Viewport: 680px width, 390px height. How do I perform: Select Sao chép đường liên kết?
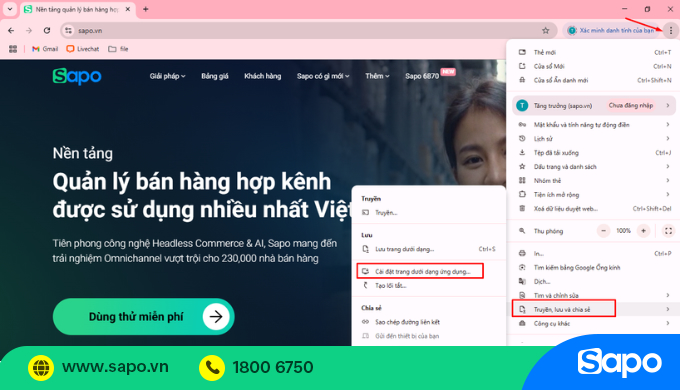pos(428,322)
